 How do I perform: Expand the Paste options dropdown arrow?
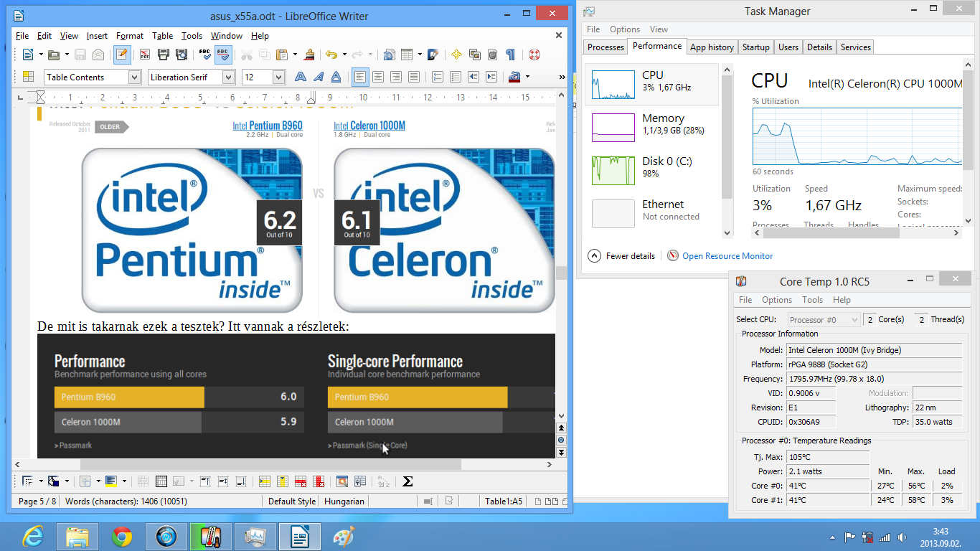(x=295, y=55)
